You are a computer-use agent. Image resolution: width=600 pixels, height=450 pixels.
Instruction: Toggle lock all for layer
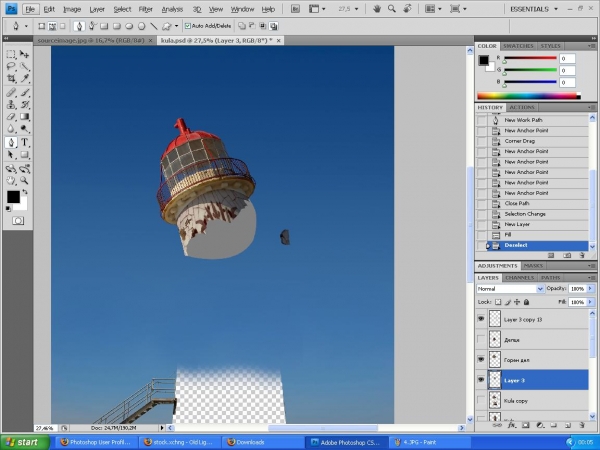[x=527, y=302]
